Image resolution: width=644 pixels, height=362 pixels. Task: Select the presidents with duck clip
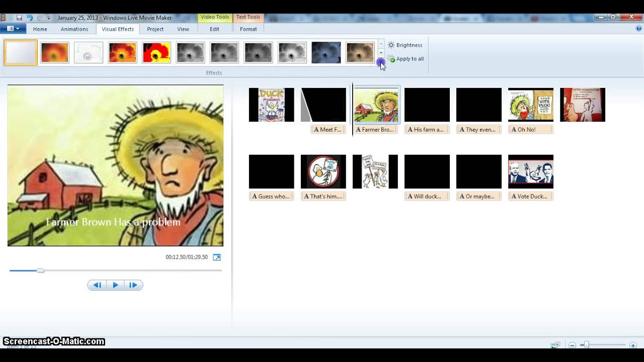530,171
